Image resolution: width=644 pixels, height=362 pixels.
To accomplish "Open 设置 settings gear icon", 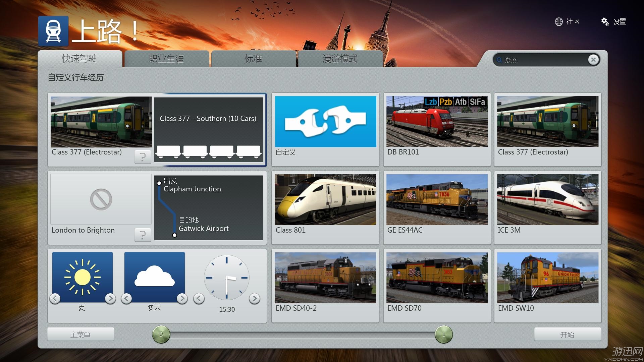I will [605, 22].
